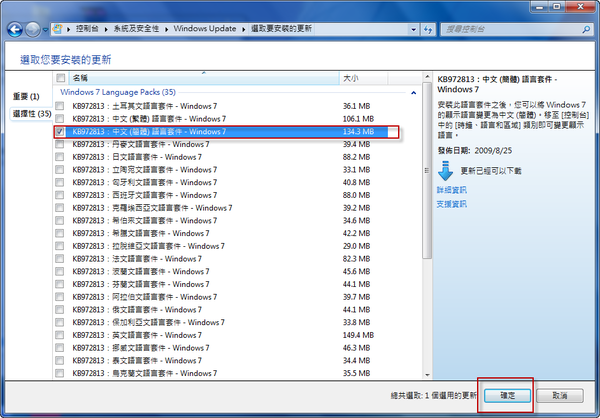Click the vertical scrollbar thumb of list

427,170
